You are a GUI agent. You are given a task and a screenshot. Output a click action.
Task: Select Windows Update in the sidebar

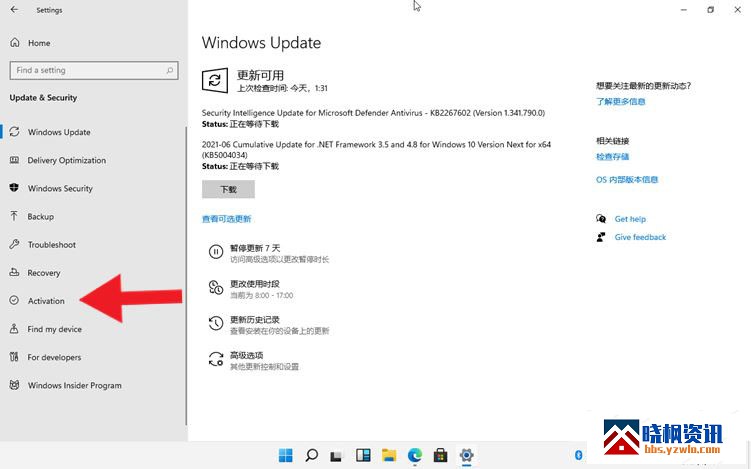coord(59,132)
